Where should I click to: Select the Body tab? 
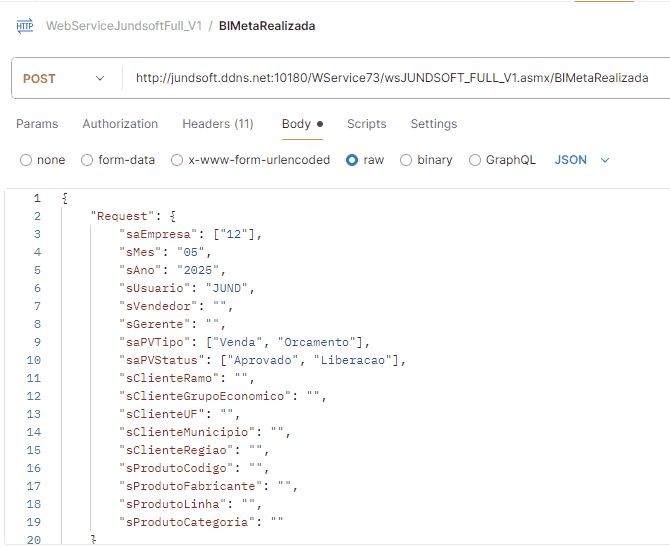coord(296,124)
